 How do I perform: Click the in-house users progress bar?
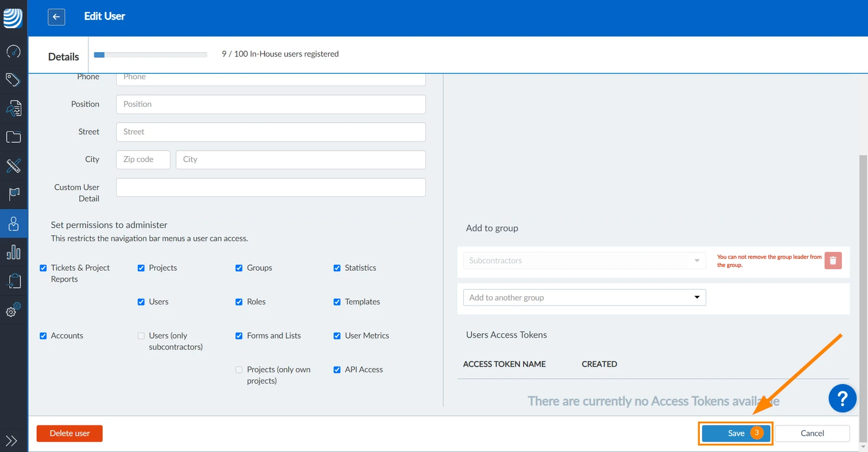pyautogui.click(x=150, y=55)
